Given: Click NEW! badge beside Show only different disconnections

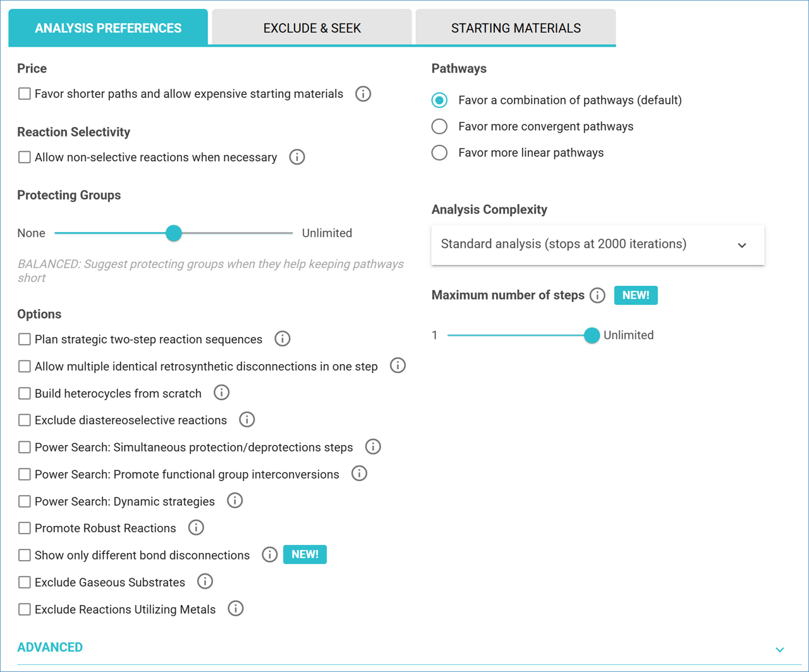Looking at the screenshot, I should point(305,554).
